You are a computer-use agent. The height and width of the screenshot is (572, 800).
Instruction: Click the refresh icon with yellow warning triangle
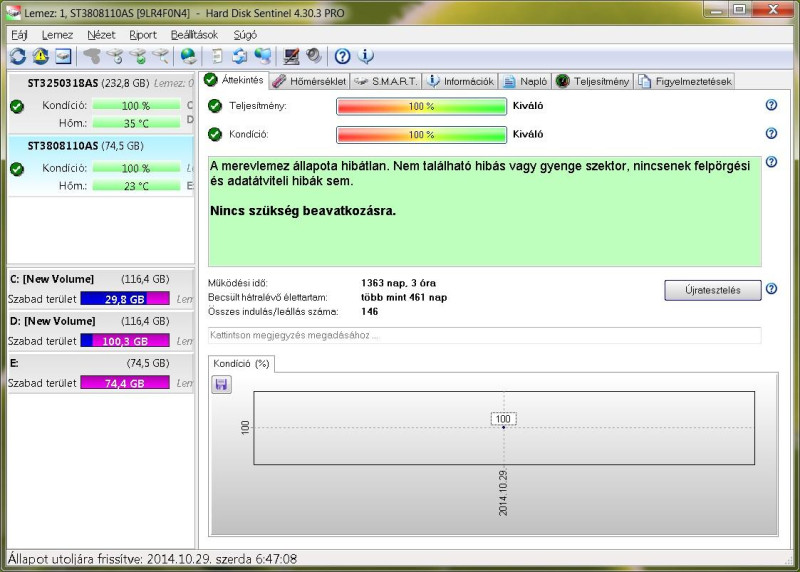(41, 56)
